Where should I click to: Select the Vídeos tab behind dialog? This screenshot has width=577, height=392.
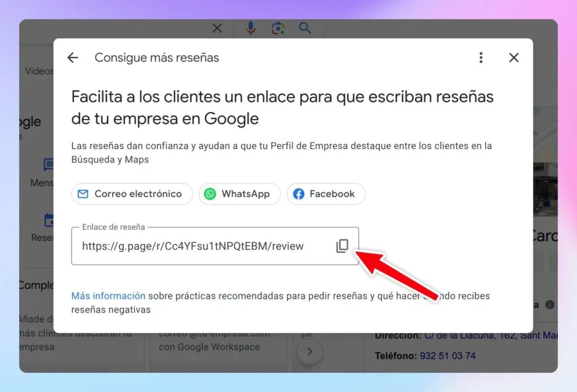(39, 71)
